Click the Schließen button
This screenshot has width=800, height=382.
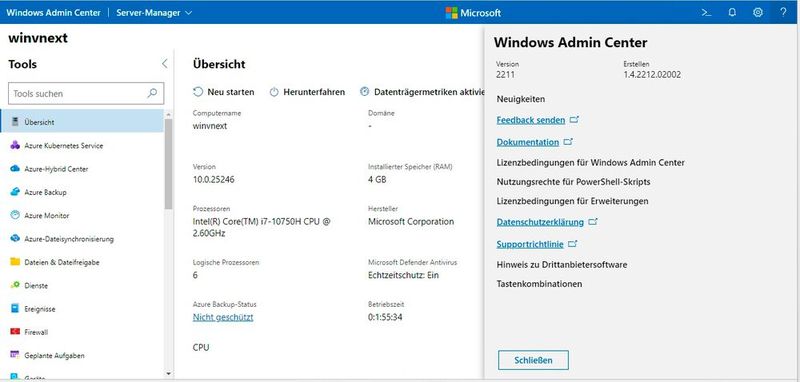pos(533,360)
